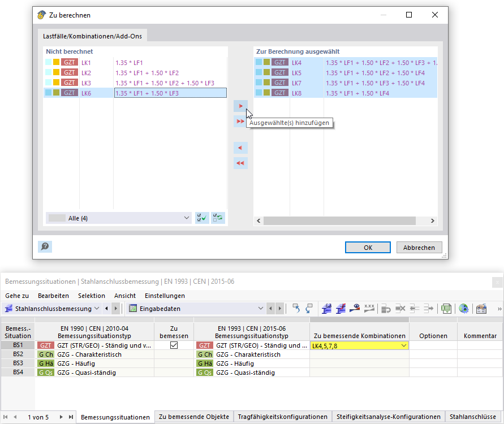The height and width of the screenshot is (424, 504).
Task: Click the add selected arrow button
Action: (x=240, y=106)
